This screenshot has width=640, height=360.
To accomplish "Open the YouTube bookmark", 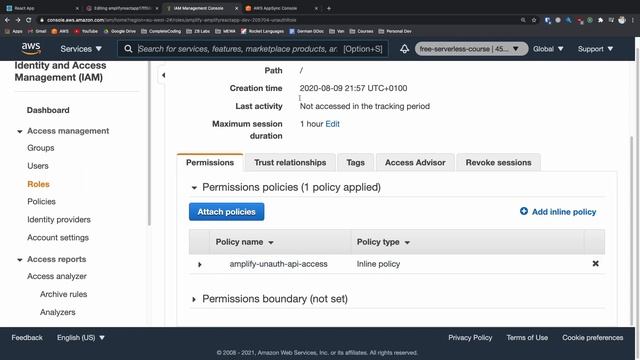I will tap(86, 31).
